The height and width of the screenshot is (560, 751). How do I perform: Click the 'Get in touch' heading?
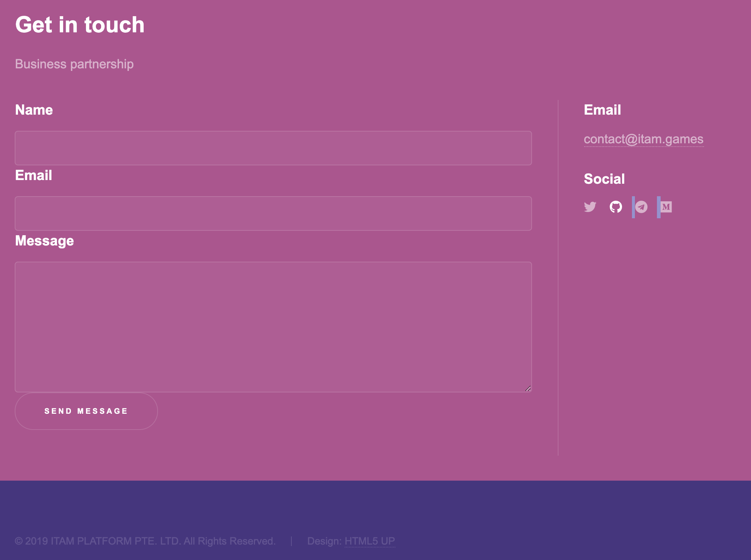(80, 25)
